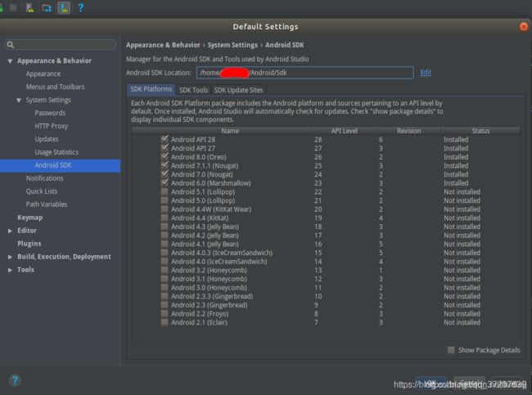Check the Android 4.4W (KitKat Wear) checkbox
Screen dimensions: 532x395
pyautogui.click(x=165, y=209)
